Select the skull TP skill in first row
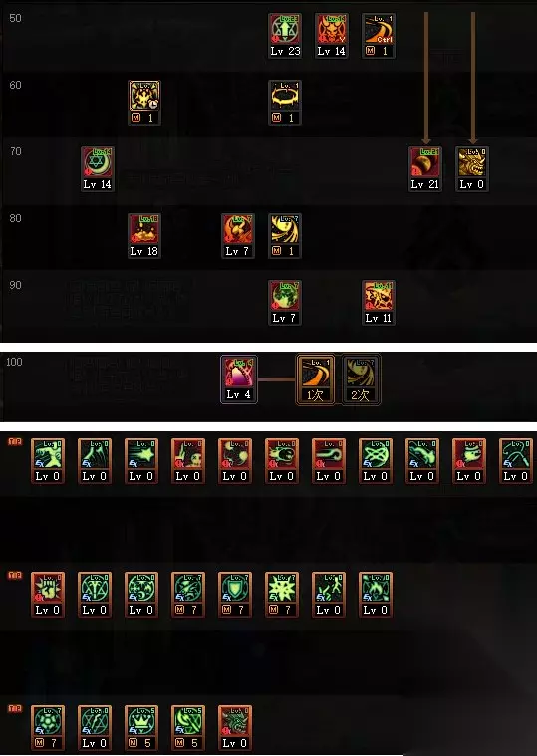 [188, 461]
